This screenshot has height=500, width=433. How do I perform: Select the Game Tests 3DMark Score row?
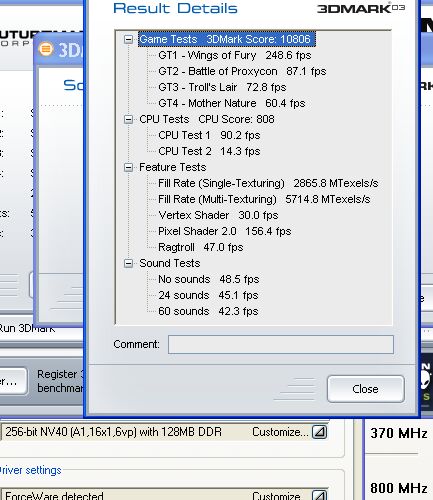point(226,39)
